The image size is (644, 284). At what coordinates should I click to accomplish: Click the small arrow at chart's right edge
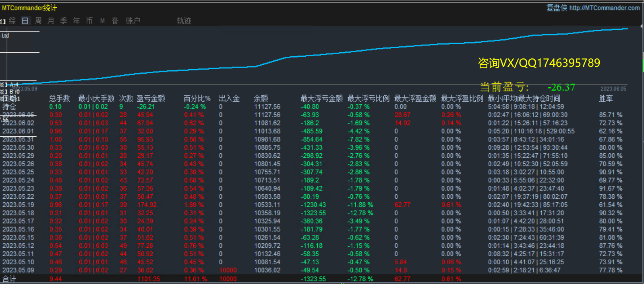(641, 26)
